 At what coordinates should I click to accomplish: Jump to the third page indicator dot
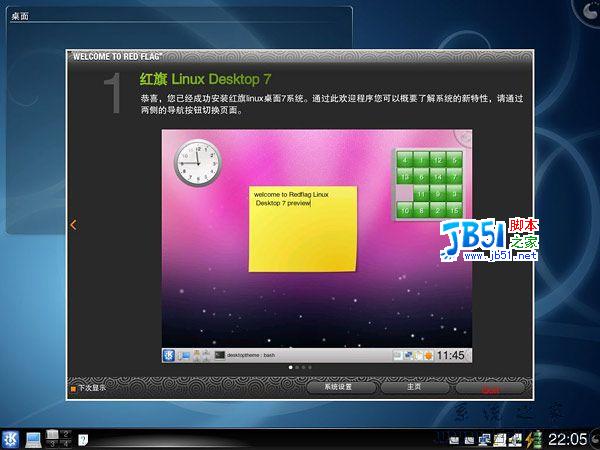click(303, 367)
